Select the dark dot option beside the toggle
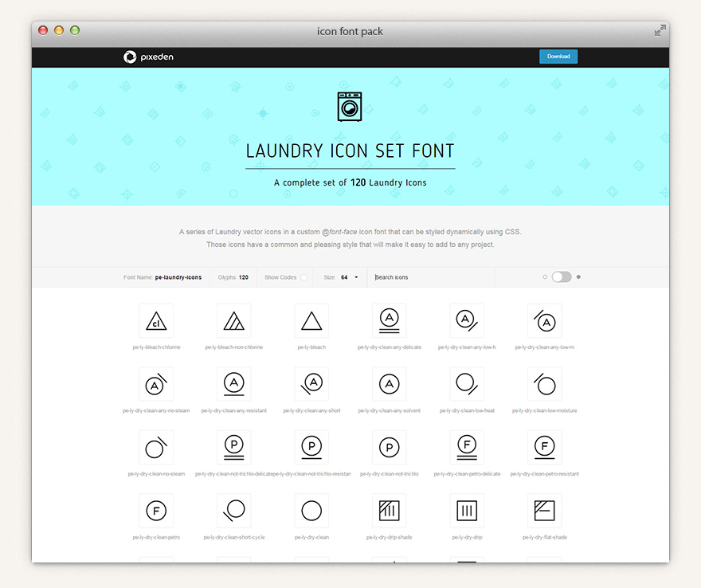The width and height of the screenshot is (701, 588). pyautogui.click(x=578, y=276)
